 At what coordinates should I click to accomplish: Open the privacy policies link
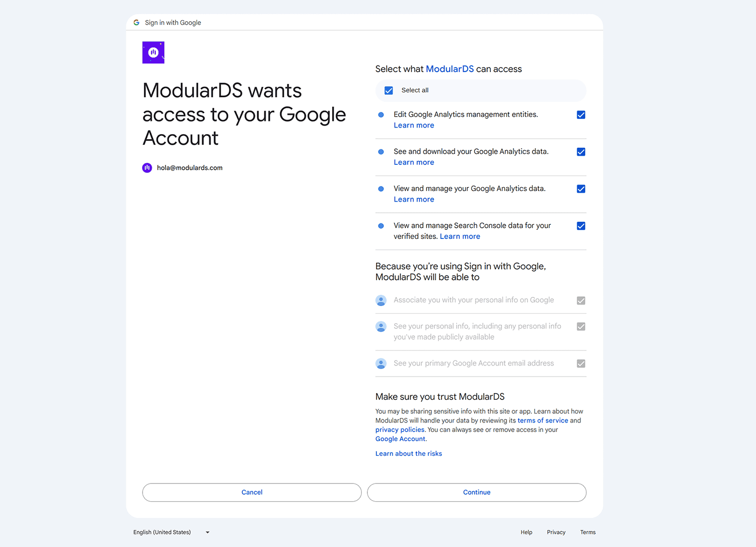click(400, 430)
